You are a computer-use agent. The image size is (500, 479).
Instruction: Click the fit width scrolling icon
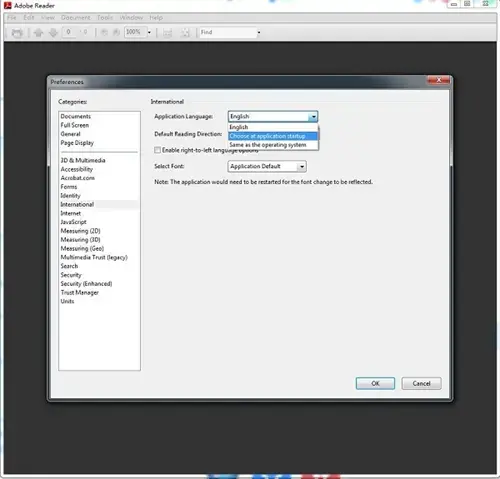(x=167, y=33)
